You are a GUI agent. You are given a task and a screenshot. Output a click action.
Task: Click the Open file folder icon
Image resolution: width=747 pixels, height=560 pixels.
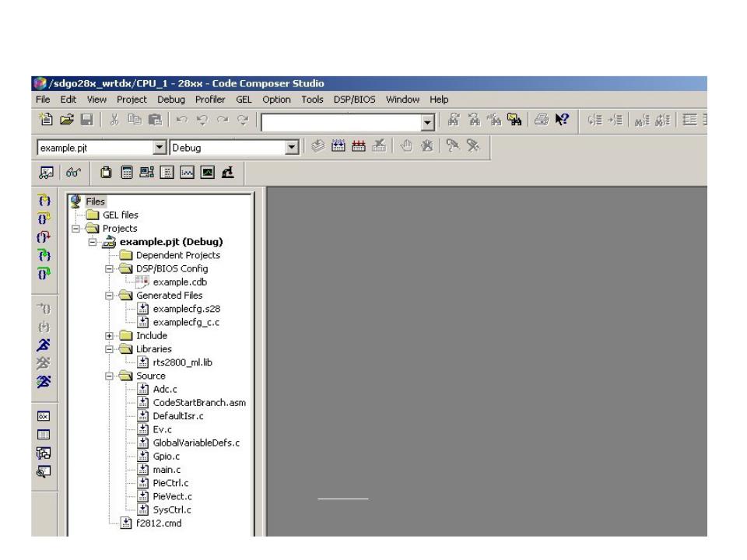point(67,119)
